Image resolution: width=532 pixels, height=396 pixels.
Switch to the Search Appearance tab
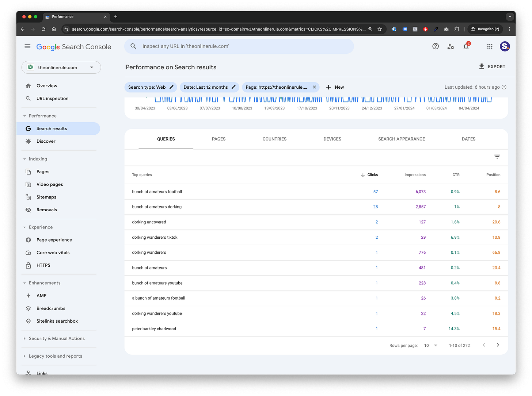coord(402,139)
